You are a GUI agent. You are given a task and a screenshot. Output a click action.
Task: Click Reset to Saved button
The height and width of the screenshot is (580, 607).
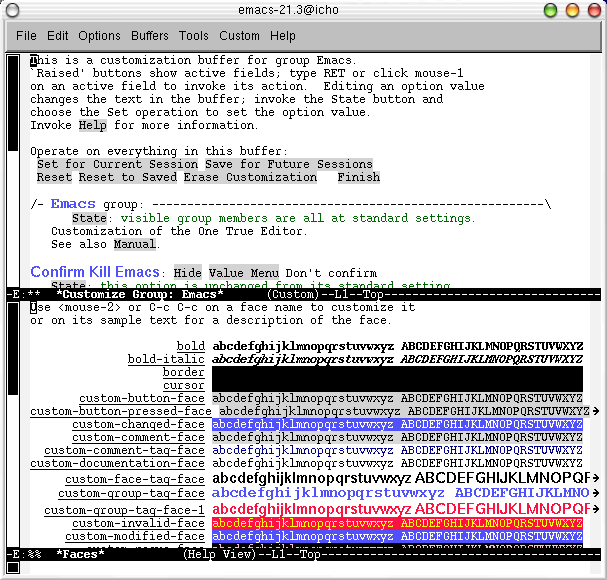click(x=128, y=177)
